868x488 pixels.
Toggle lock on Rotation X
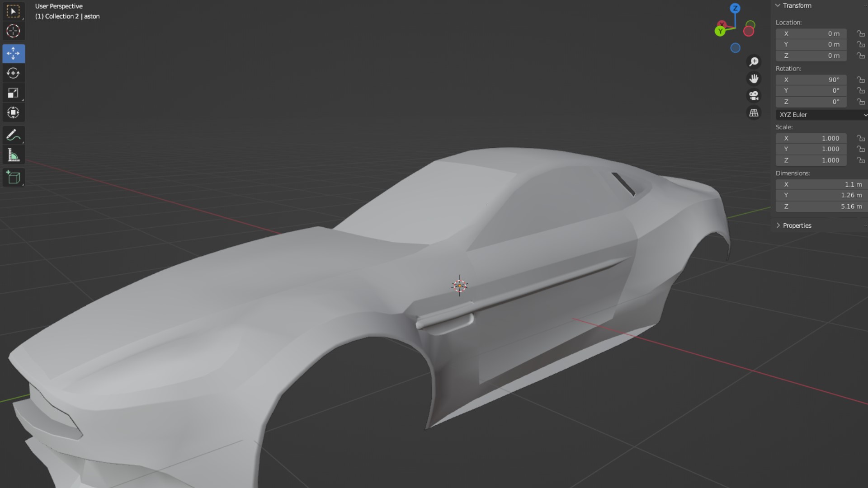(x=860, y=80)
